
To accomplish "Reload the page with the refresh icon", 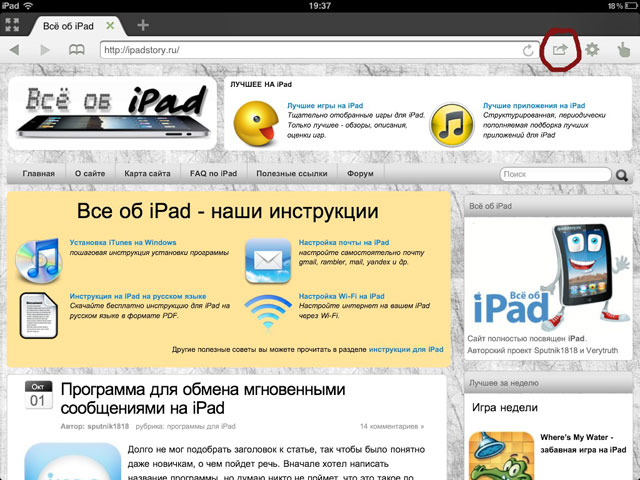I will (x=528, y=51).
